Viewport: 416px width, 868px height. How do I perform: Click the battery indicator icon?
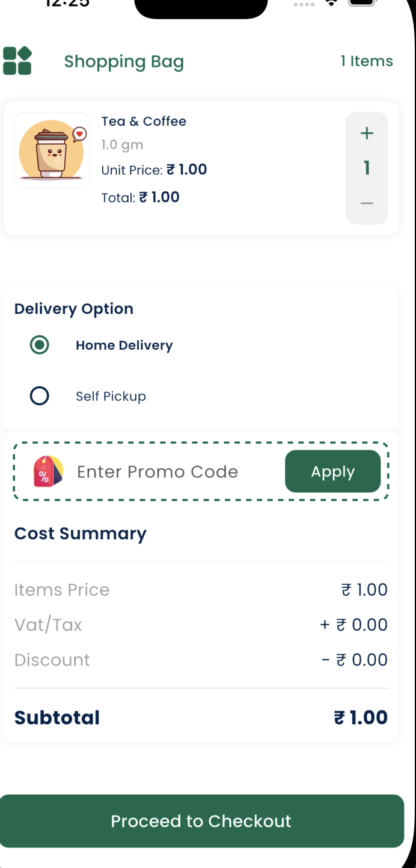361,3
